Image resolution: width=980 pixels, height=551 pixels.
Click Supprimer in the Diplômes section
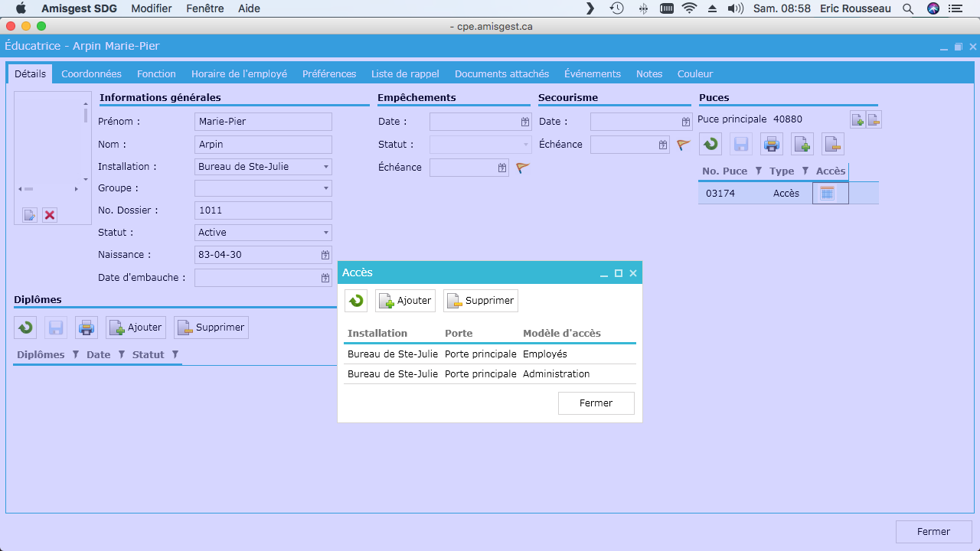click(211, 328)
